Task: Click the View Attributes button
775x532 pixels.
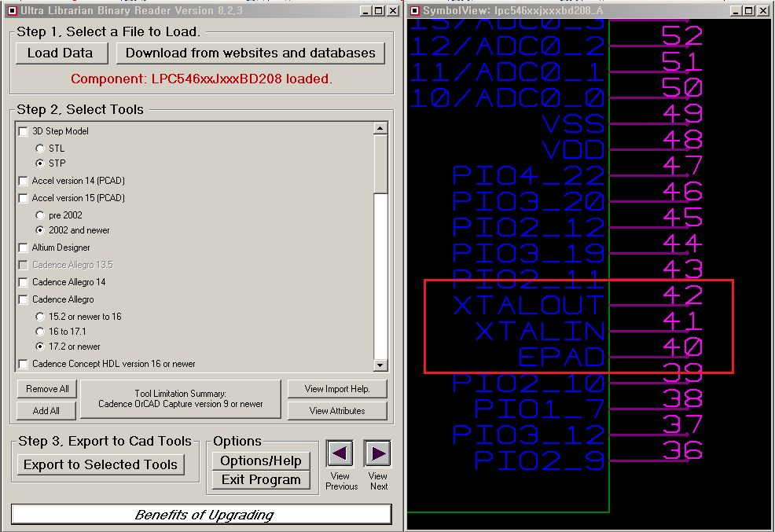Action: pos(337,410)
